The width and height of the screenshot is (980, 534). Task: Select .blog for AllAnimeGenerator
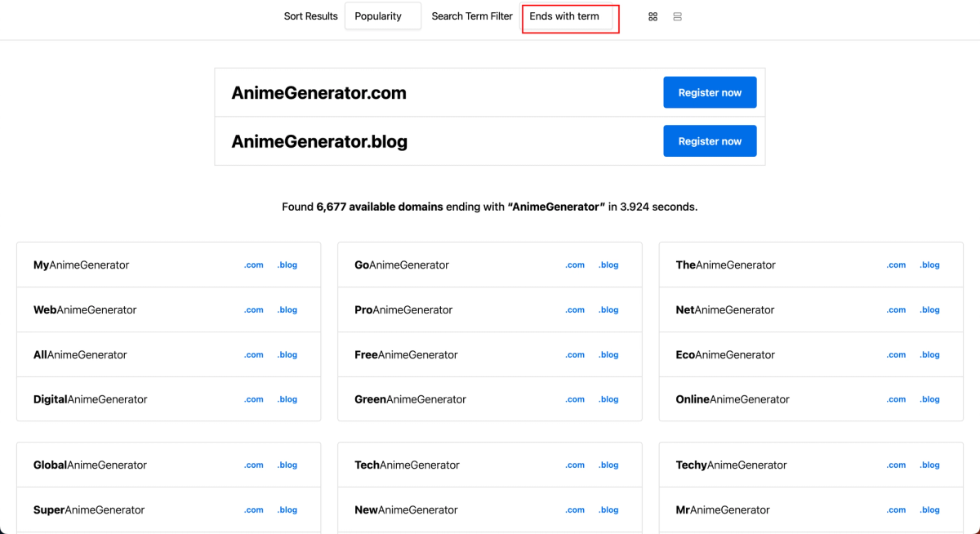[287, 355]
